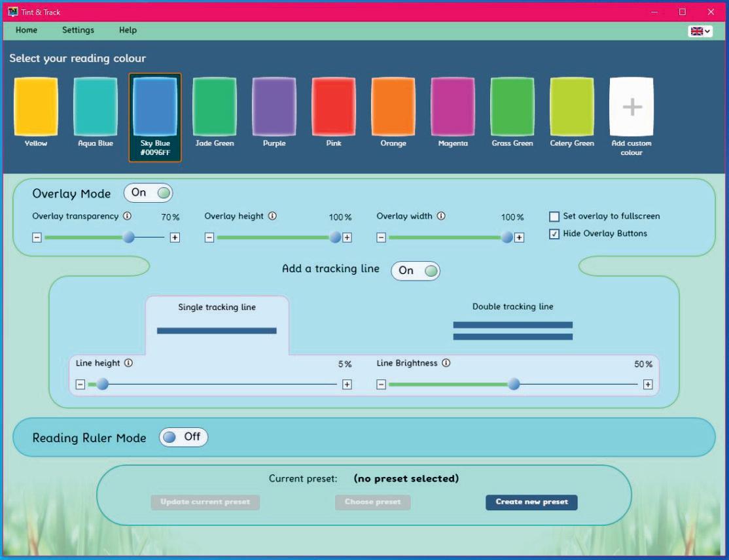Open the language flag dropdown
The width and height of the screenshot is (729, 560).
click(x=700, y=31)
